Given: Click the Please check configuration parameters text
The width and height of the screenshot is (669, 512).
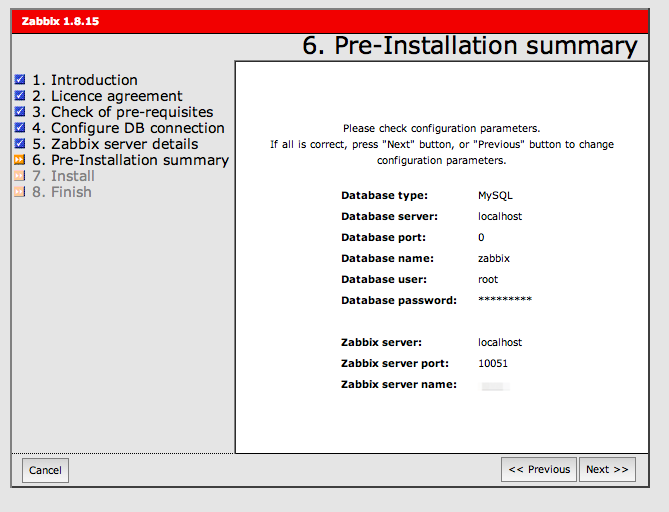Looking at the screenshot, I should coord(442,128).
